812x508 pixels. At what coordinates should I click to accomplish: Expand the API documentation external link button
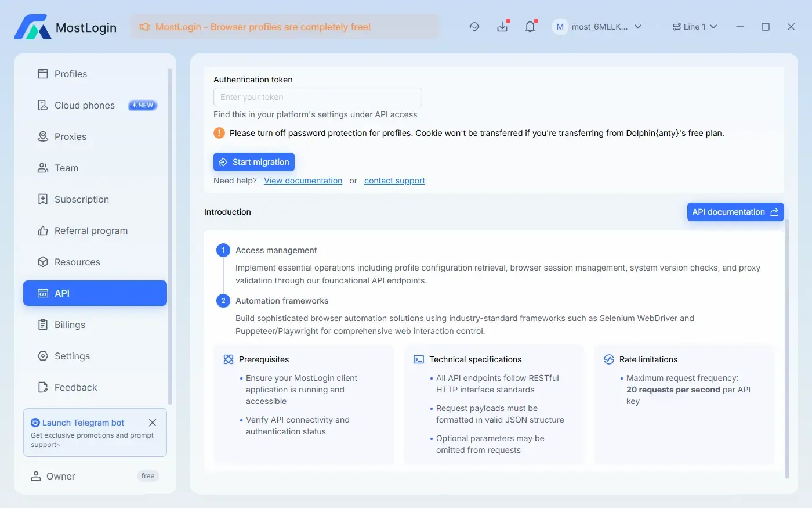(735, 211)
